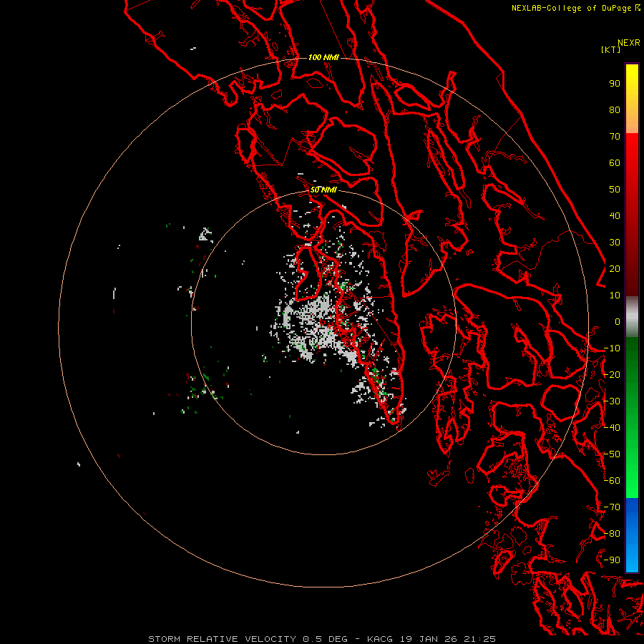Click the 10 value on velocity scale
This screenshot has height=644, width=644.
(615, 296)
